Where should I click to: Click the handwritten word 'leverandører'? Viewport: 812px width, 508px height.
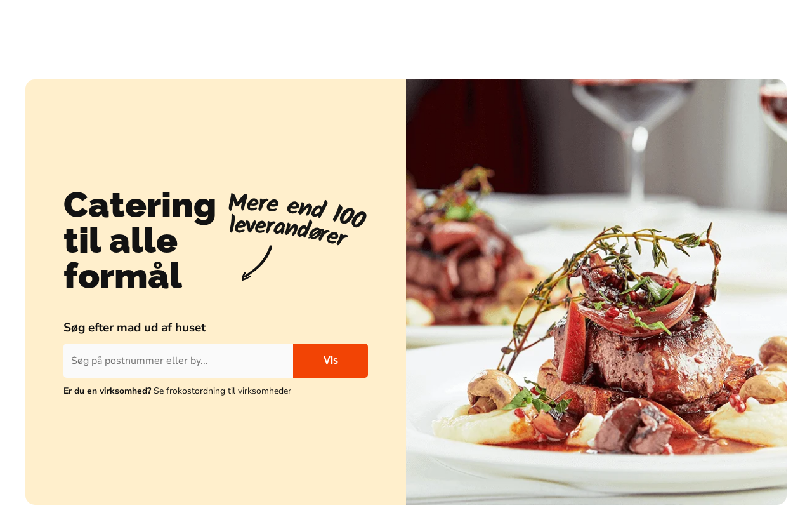pos(289,230)
